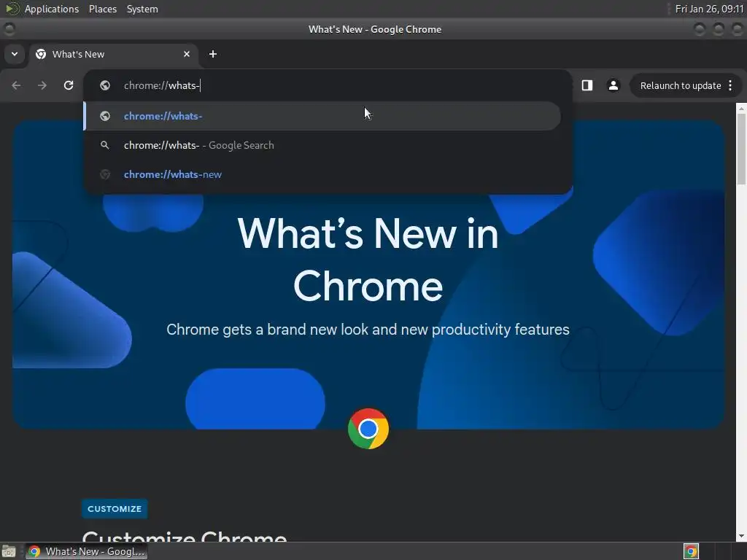Click the Chrome favicon on the tab
747x560 pixels.
pyautogui.click(x=41, y=54)
